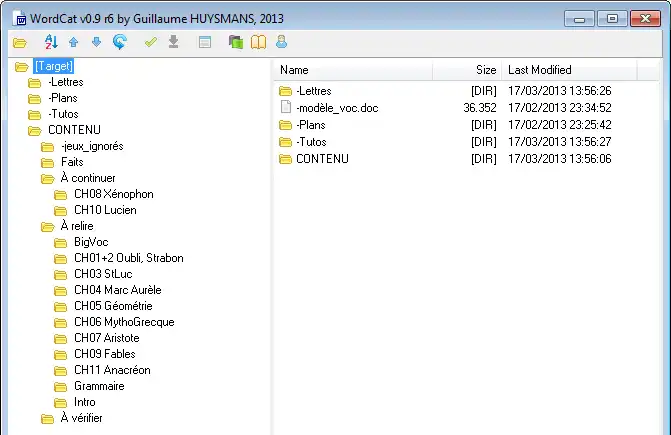
Task: Click the gray window toolbar icon
Action: 205,42
